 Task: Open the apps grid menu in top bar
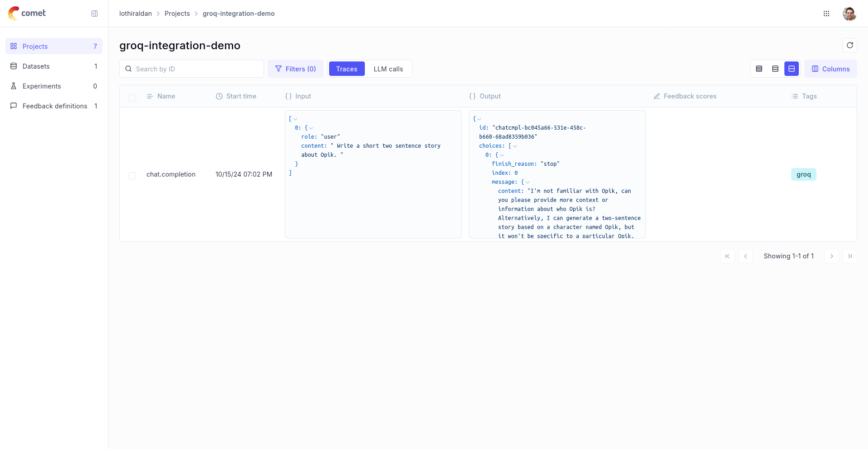click(826, 14)
